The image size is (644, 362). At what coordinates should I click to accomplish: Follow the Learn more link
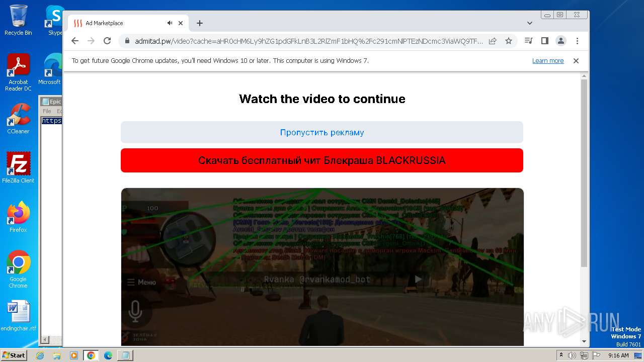point(548,61)
